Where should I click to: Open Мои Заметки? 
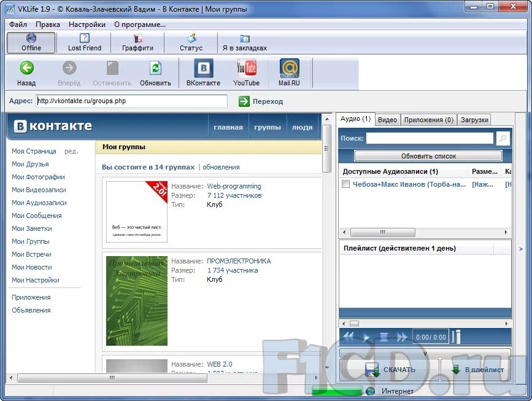[x=31, y=228]
